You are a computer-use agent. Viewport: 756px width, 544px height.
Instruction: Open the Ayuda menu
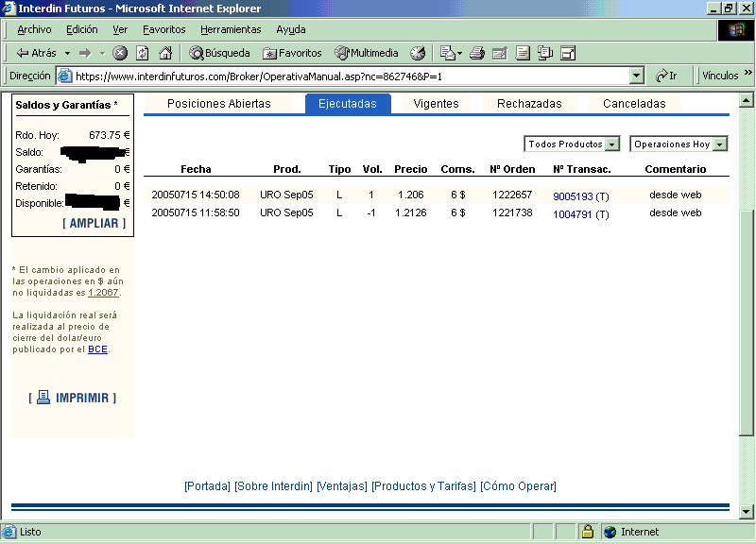pyautogui.click(x=291, y=30)
